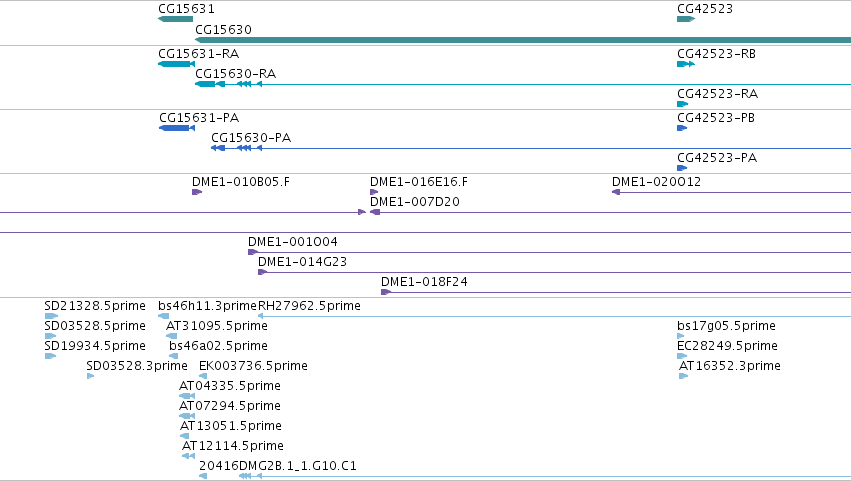The height and width of the screenshot is (481, 851).
Task: Click the DME1-020O12 clone arrow
Action: point(616,192)
